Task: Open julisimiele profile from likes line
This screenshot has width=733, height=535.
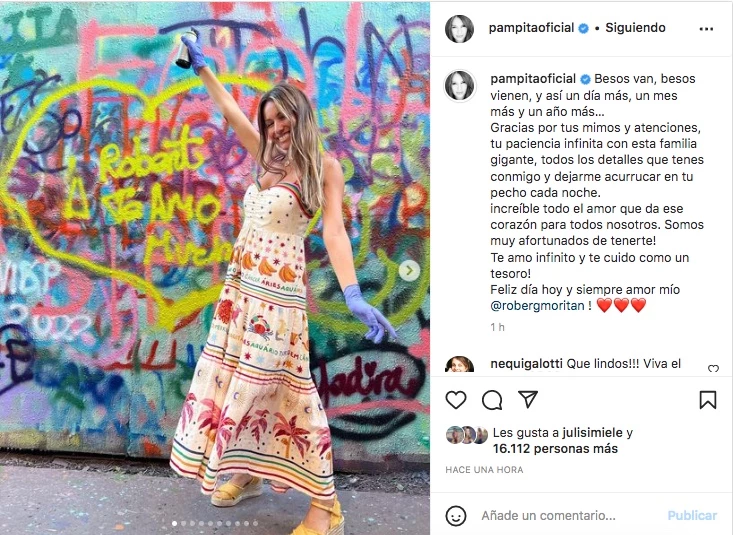Action: (592, 433)
